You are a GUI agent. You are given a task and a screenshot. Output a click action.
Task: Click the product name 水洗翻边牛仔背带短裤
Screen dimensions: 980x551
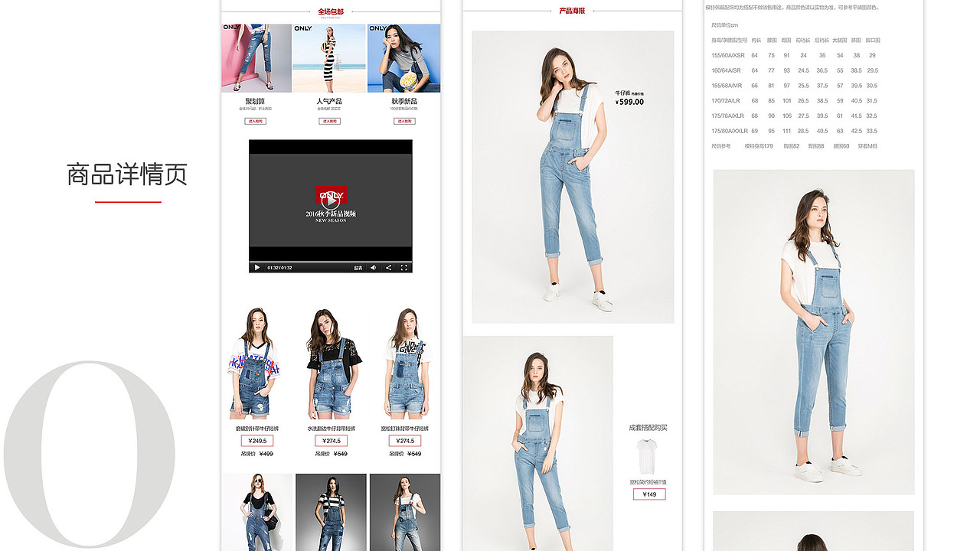pyautogui.click(x=331, y=429)
